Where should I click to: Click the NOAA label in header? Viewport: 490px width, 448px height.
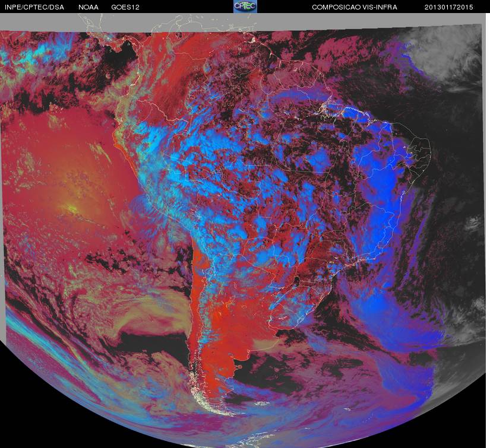click(x=88, y=7)
